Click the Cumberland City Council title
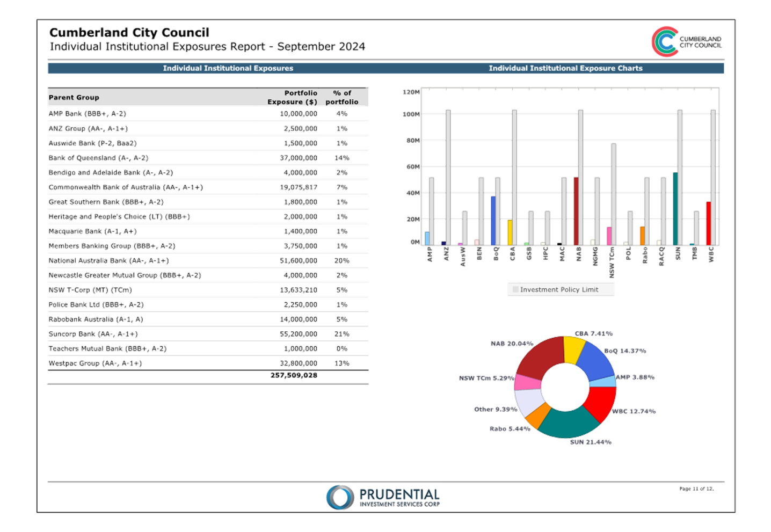Viewport: 771px width, 532px height. point(129,33)
